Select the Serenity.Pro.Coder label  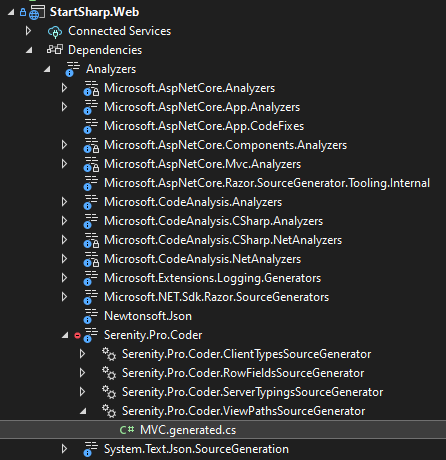pos(153,335)
